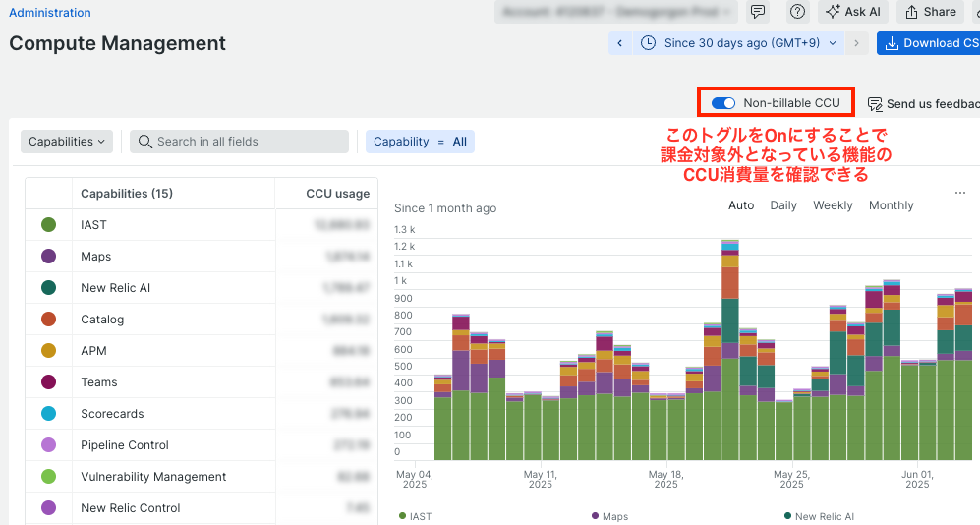Open the chart's three-dot options menu
980x525 pixels.
[960, 193]
